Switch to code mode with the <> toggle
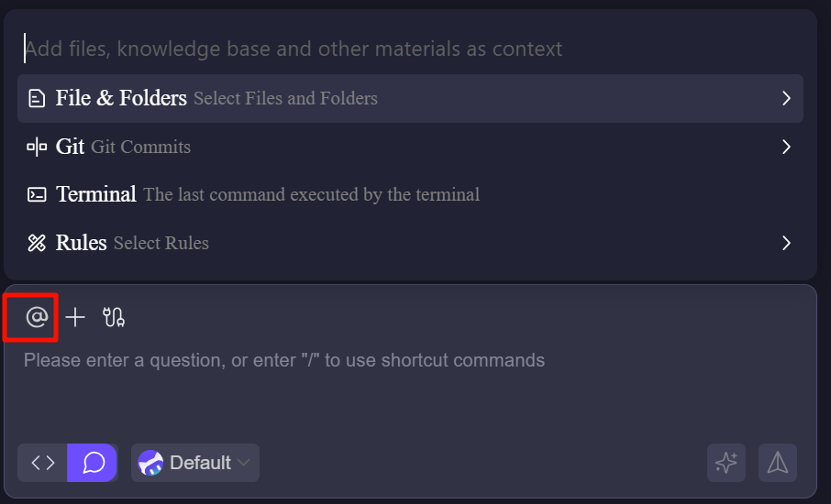 coord(43,463)
